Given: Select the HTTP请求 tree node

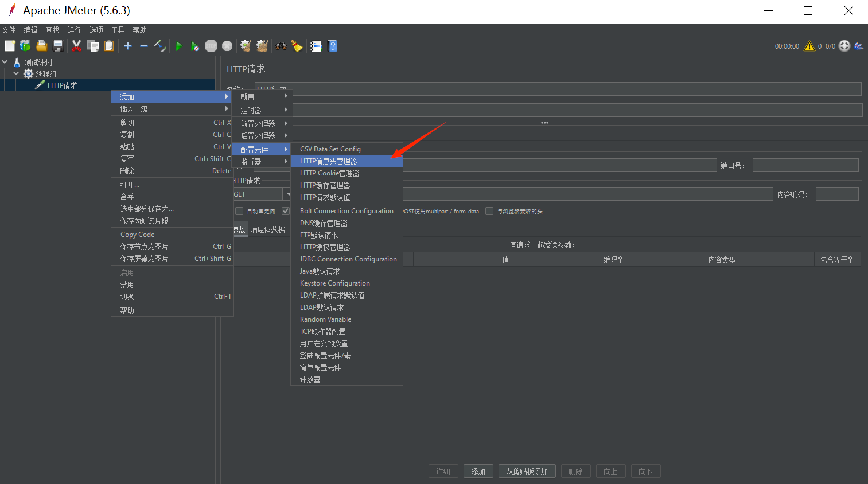Looking at the screenshot, I should pyautogui.click(x=56, y=85).
